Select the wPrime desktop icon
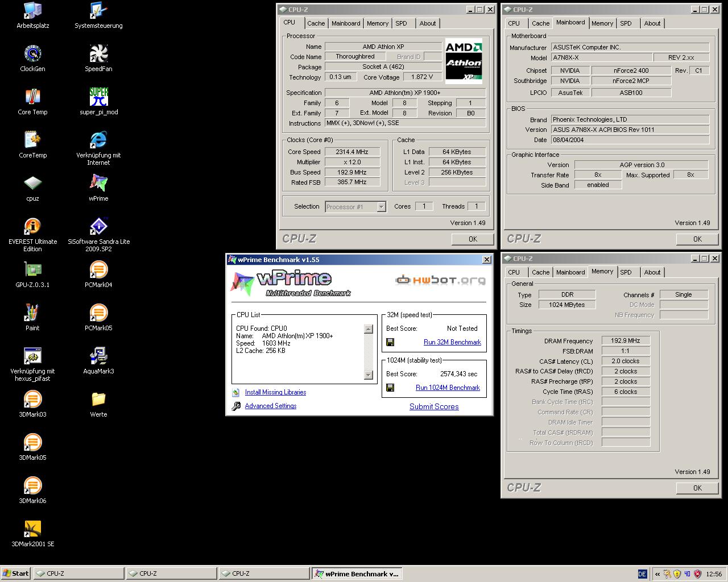 click(98, 184)
